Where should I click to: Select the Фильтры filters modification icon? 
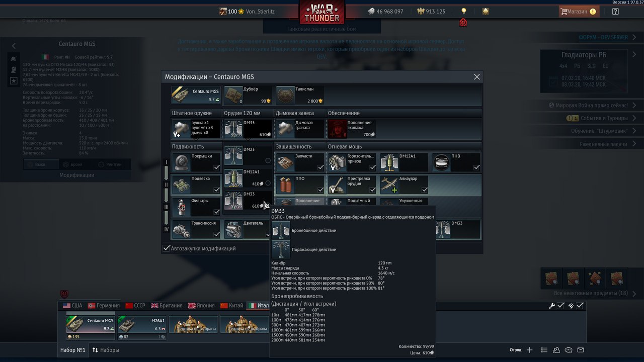(x=181, y=207)
